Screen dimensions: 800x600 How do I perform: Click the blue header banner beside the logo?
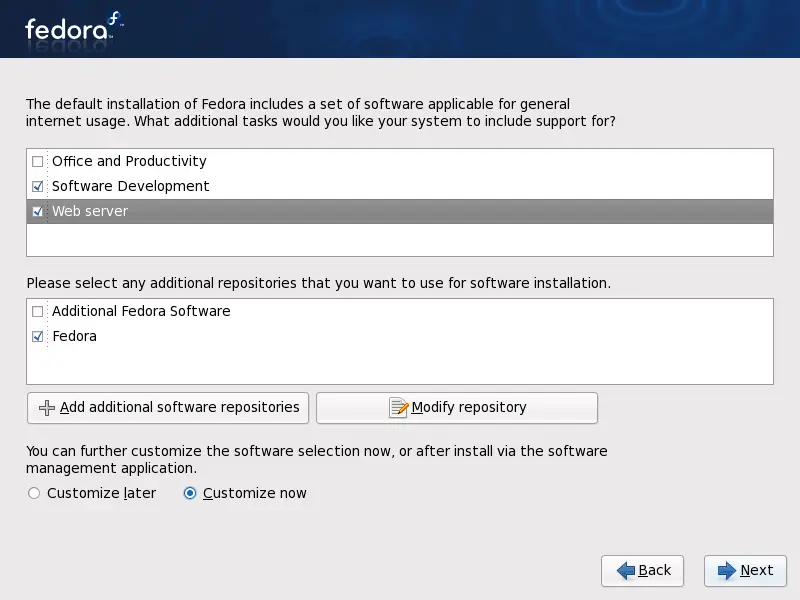tap(450, 28)
